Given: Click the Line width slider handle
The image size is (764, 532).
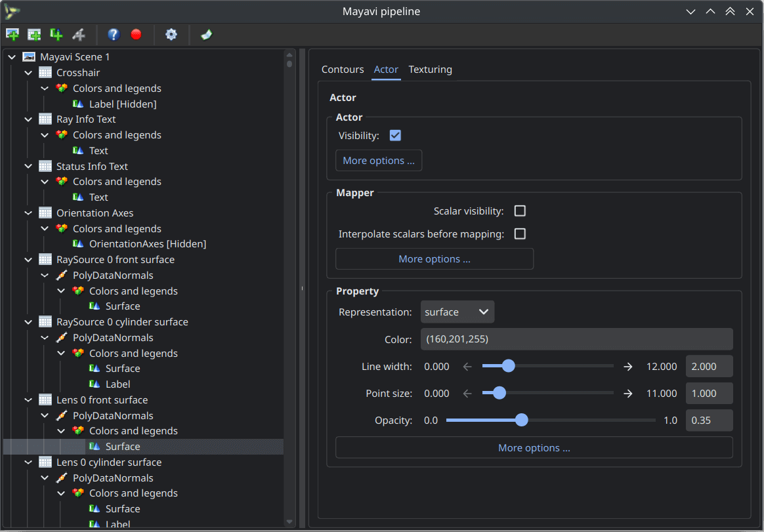Looking at the screenshot, I should click(508, 366).
